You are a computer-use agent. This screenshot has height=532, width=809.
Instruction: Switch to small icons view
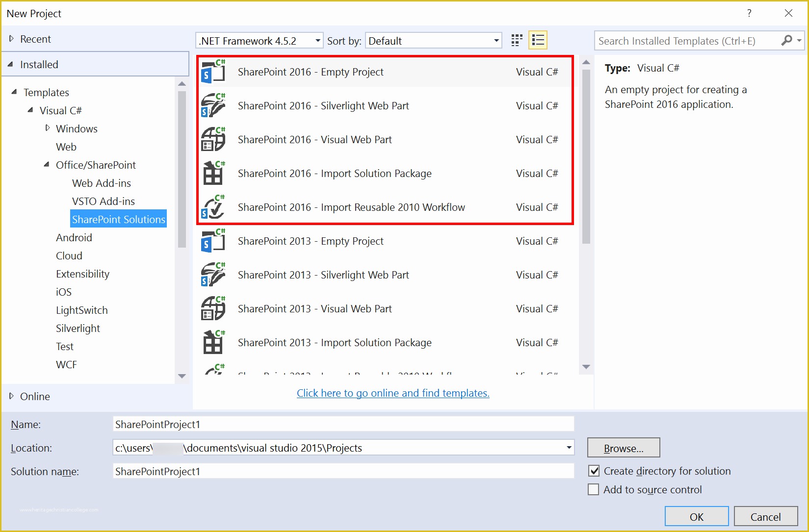pyautogui.click(x=517, y=40)
